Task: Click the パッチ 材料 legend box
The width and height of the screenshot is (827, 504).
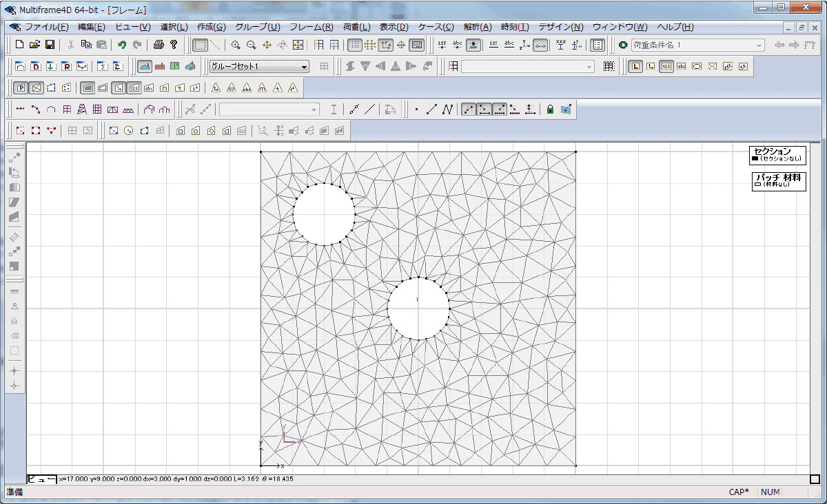Action: coord(778,181)
